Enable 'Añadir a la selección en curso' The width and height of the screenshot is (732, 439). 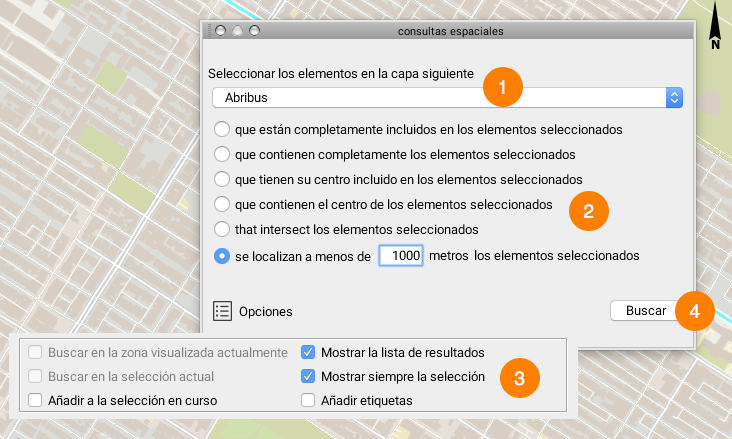pyautogui.click(x=36, y=401)
